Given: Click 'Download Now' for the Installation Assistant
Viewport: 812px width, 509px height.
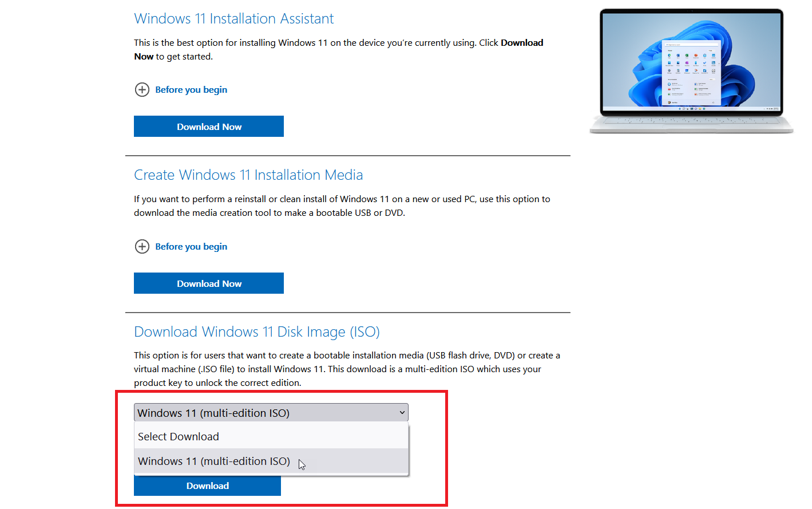Looking at the screenshot, I should 208,126.
